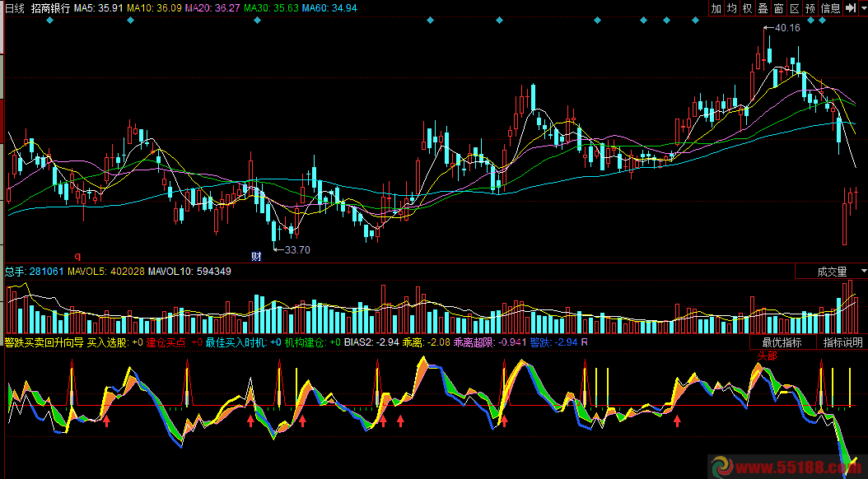Open the 指标说明 button
The width and height of the screenshot is (868, 479).
click(x=842, y=342)
